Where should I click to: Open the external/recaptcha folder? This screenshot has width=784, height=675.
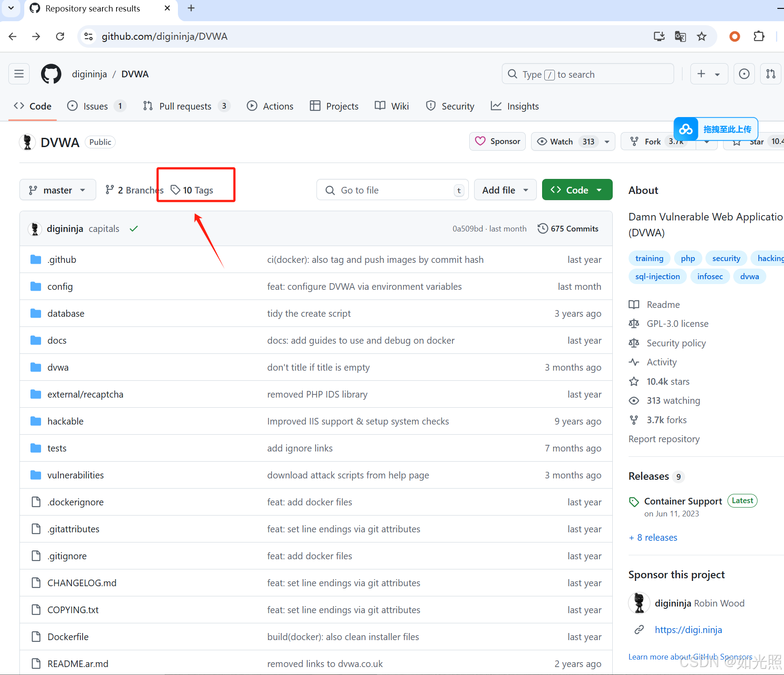pyautogui.click(x=85, y=394)
